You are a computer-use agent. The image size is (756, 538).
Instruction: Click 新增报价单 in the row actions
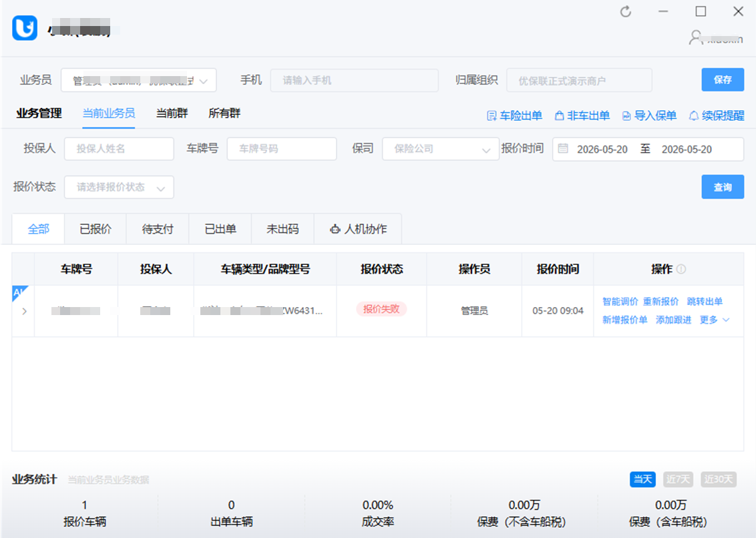pos(625,320)
